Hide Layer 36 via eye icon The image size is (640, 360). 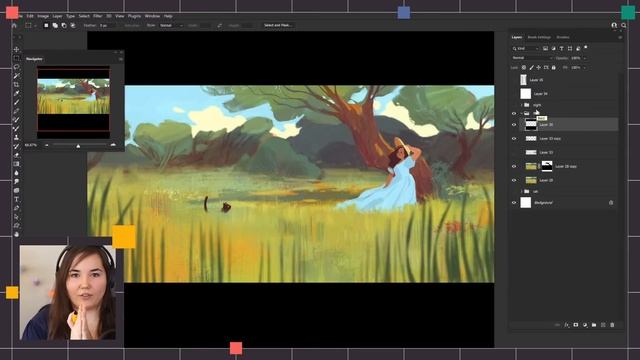pos(514,124)
